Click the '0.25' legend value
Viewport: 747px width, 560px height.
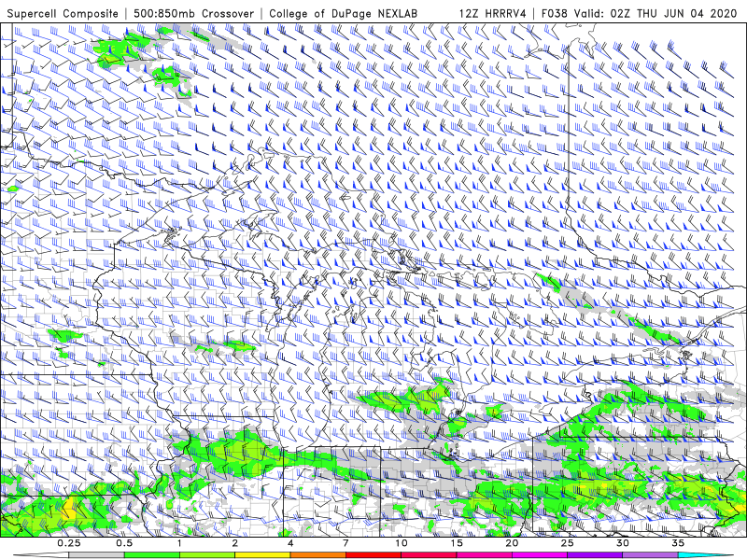click(x=69, y=543)
